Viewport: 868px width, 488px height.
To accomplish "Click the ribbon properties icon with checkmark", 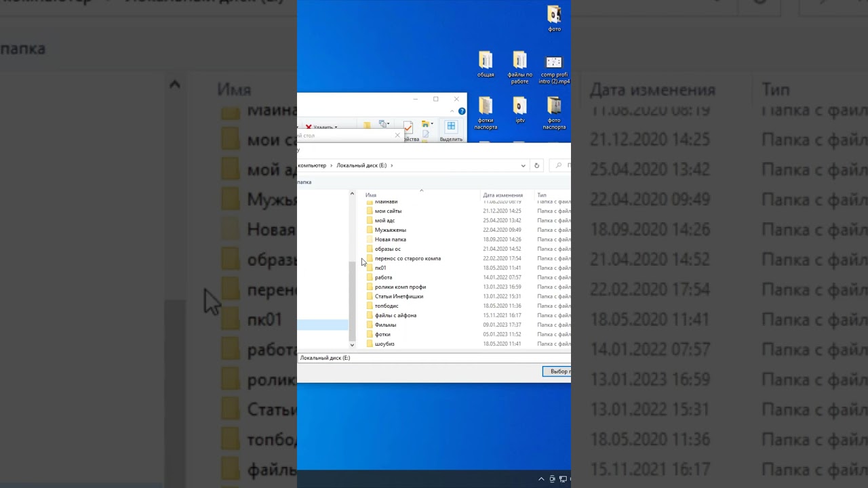I will point(408,128).
